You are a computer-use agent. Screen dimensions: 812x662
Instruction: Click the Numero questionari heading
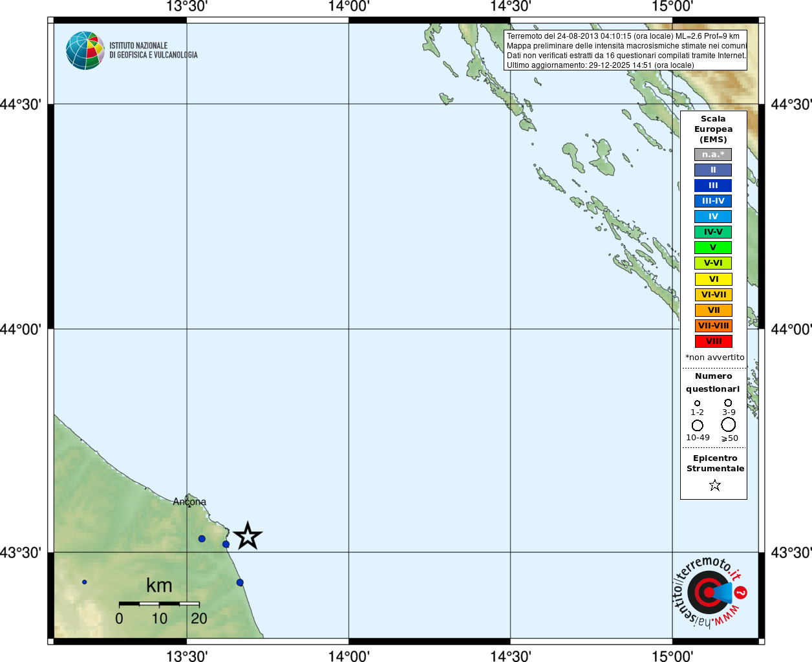point(713,382)
